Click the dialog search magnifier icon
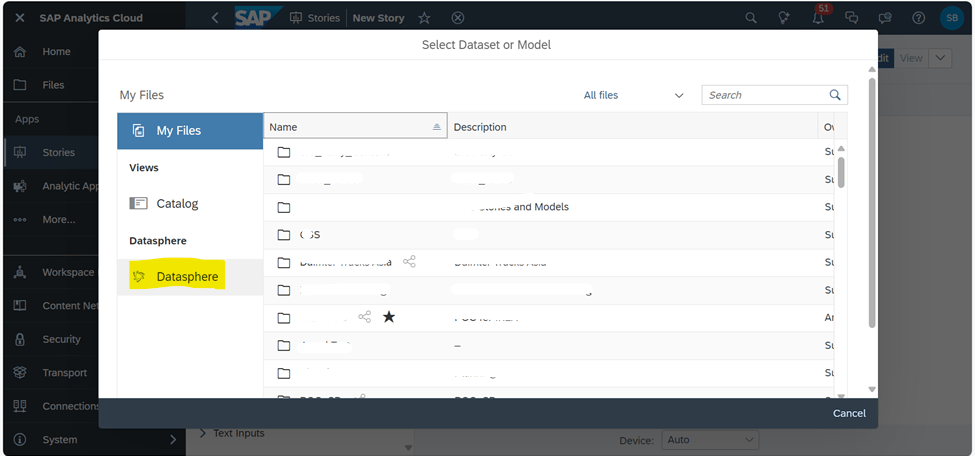Viewport: 975px width, 456px height. pyautogui.click(x=835, y=95)
